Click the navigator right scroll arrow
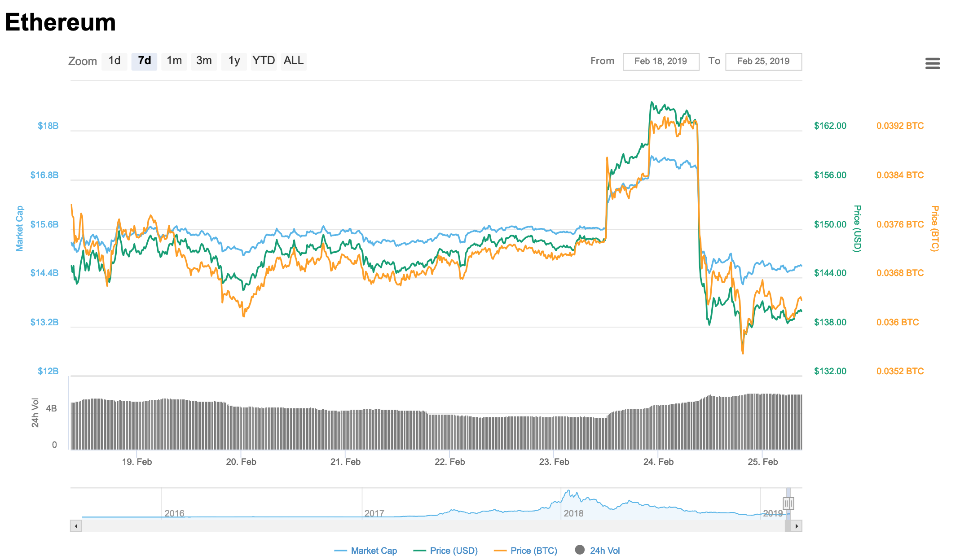This screenshot has width=960, height=560. click(x=797, y=526)
